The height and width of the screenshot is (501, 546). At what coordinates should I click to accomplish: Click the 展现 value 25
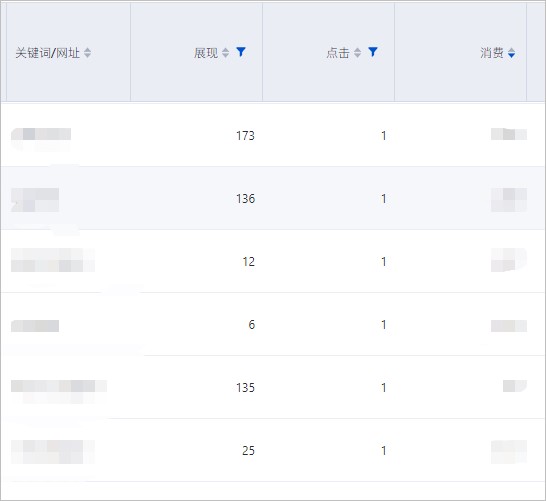(x=249, y=451)
